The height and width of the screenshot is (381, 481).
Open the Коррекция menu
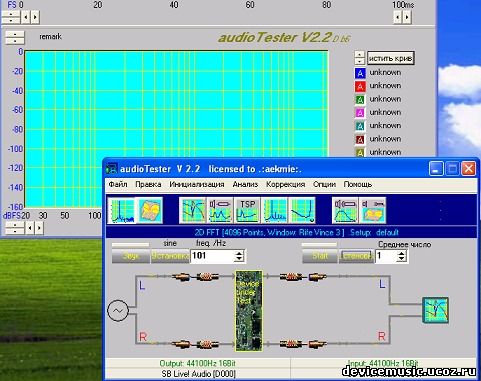pyautogui.click(x=286, y=184)
